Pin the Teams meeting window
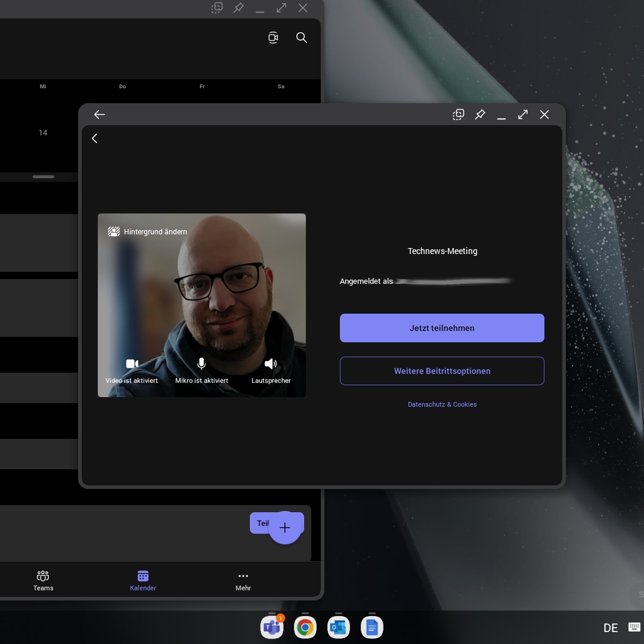 (480, 114)
